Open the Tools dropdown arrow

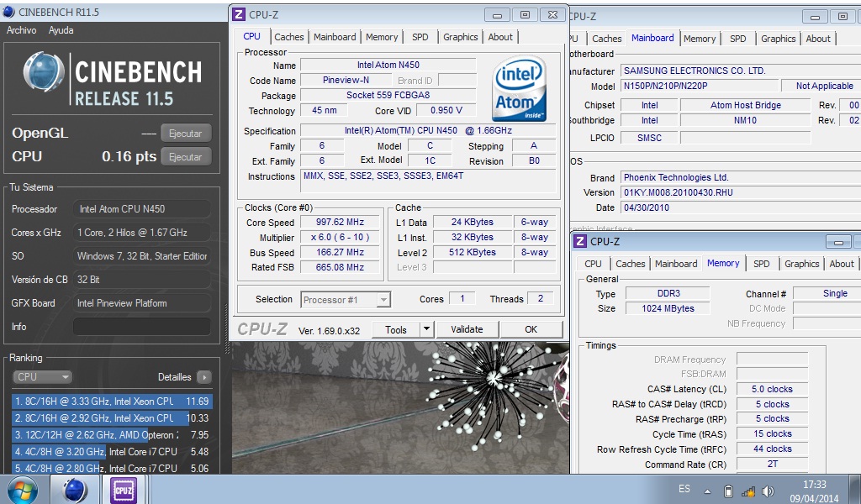click(x=426, y=329)
